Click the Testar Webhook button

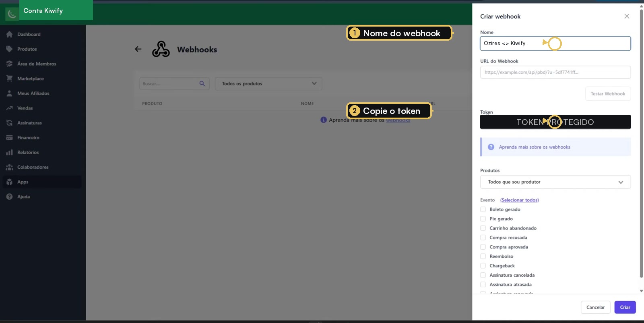[608, 93]
